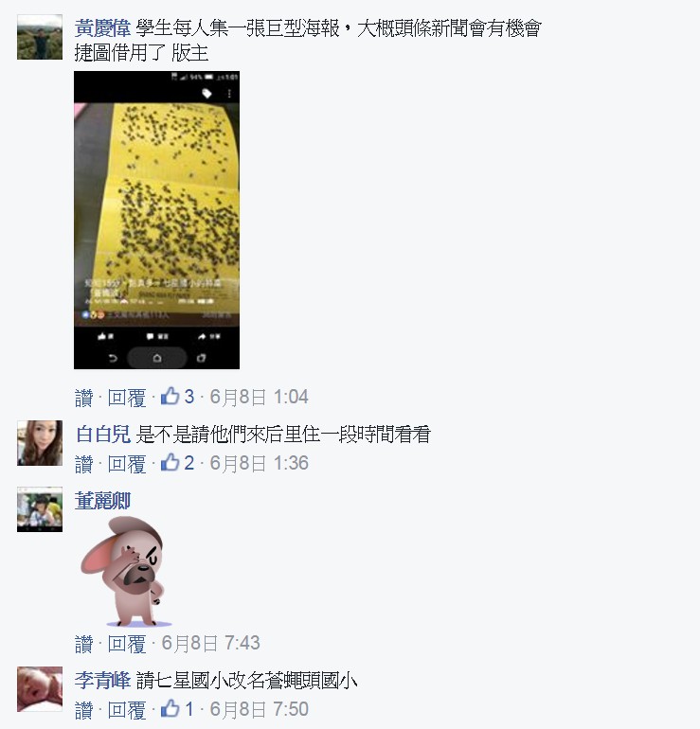Open the 6月8日 1:36 timestamp
700x729 pixels.
[260, 463]
